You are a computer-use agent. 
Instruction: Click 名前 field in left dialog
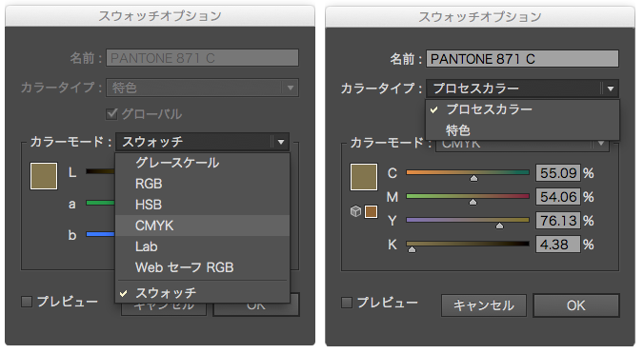point(203,58)
